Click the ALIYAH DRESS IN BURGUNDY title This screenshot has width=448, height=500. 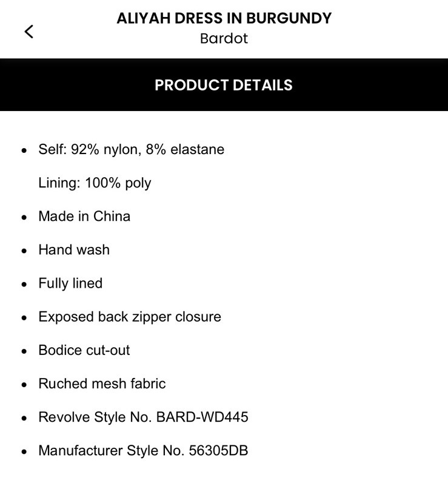[224, 18]
